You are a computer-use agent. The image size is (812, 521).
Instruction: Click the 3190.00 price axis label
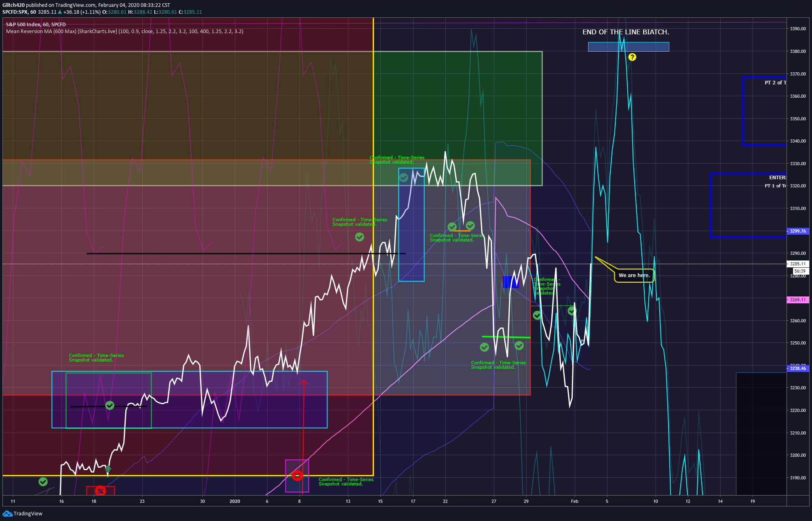click(798, 478)
